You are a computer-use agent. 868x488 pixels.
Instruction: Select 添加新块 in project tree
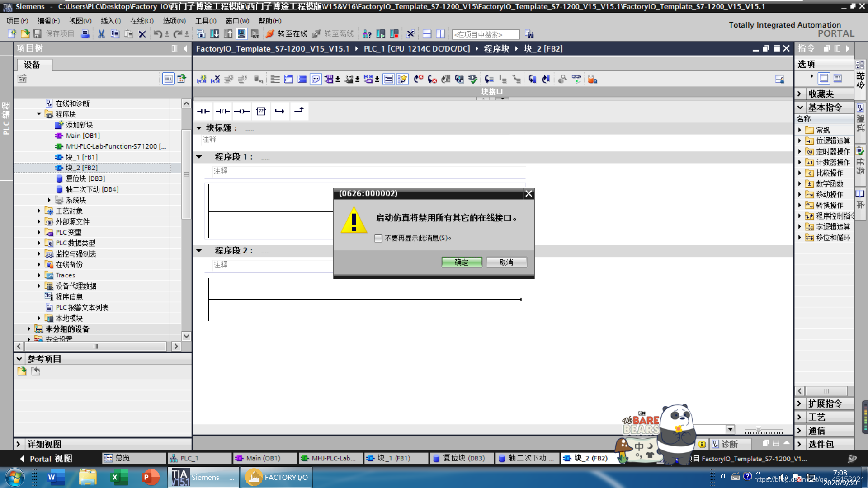click(79, 125)
